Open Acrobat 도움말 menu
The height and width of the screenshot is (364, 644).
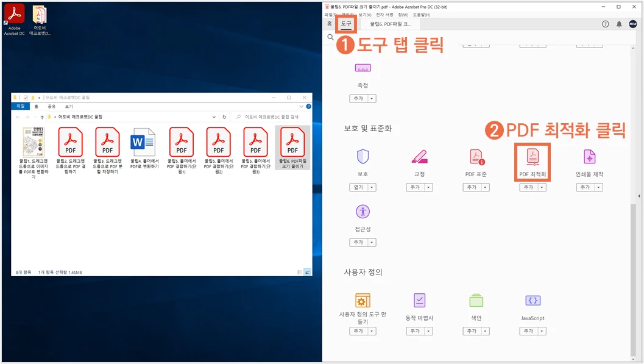[x=422, y=15]
